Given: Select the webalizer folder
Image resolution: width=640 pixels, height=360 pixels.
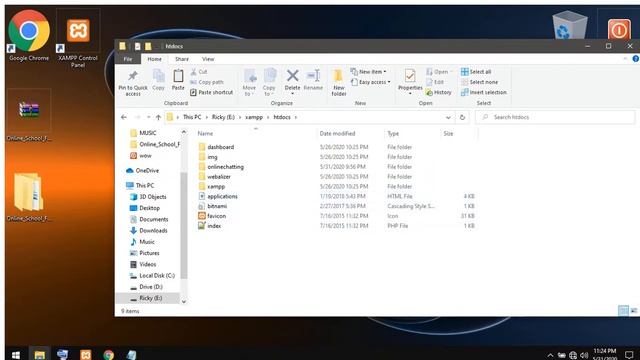Looking at the screenshot, I should (219, 176).
